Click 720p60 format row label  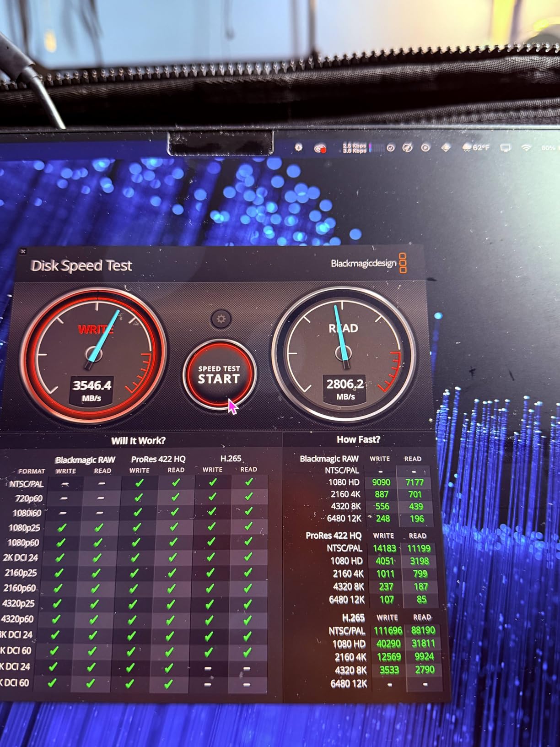29,498
